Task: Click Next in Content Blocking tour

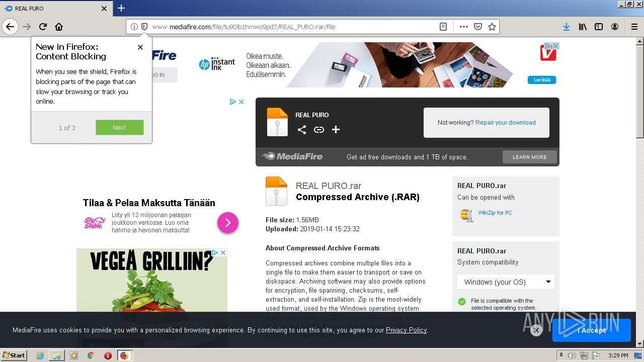Action: 120,127
